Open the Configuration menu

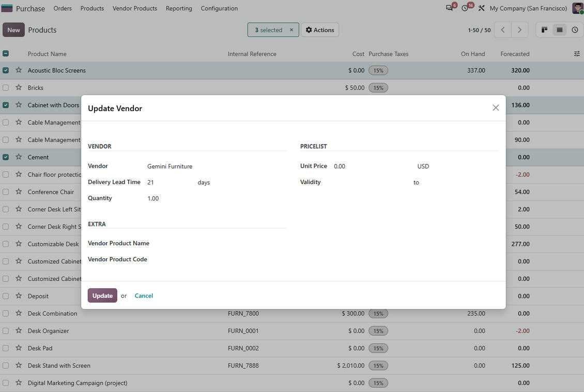coord(219,8)
